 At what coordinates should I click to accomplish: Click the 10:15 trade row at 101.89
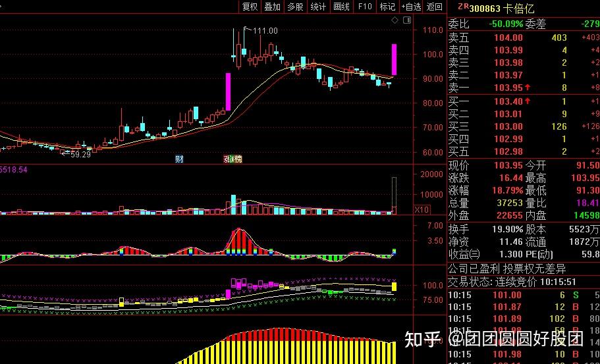tap(524, 319)
